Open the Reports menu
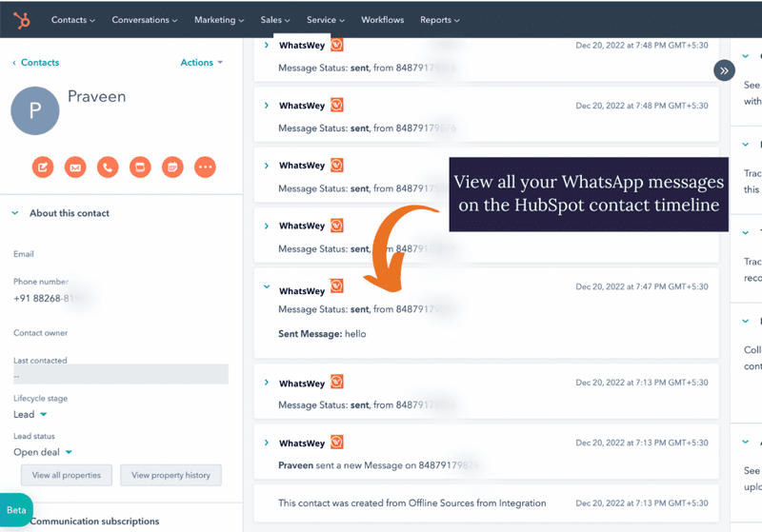Viewport: 762px width, 532px height. coord(440,20)
